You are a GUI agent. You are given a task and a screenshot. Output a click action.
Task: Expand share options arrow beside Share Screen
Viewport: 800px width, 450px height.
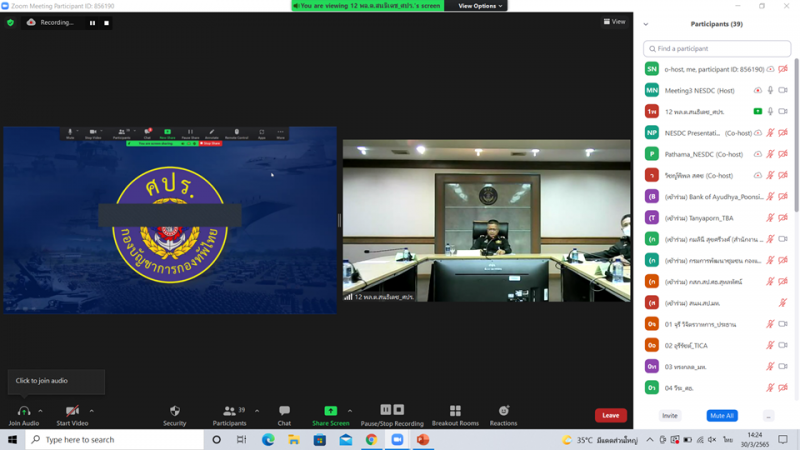349,411
